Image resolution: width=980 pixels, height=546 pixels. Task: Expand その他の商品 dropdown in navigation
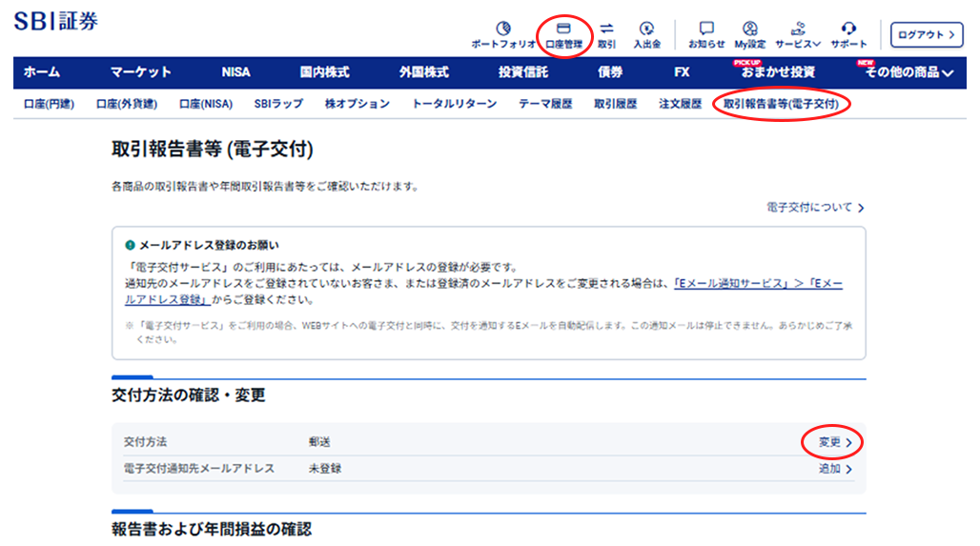[909, 72]
